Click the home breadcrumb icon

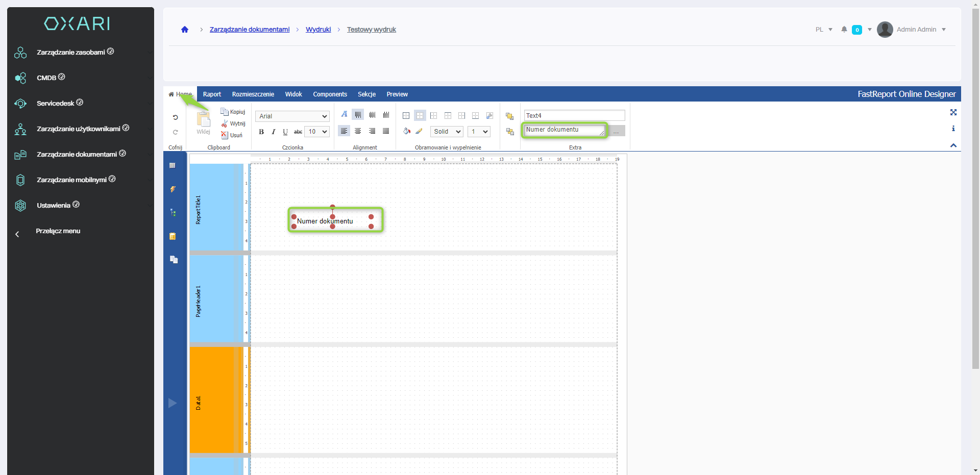tap(185, 30)
